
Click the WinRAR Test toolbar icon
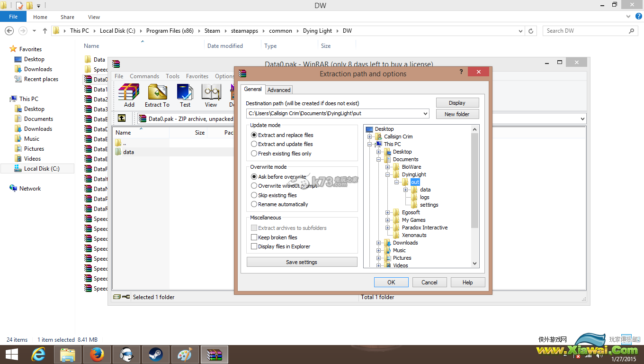185,95
